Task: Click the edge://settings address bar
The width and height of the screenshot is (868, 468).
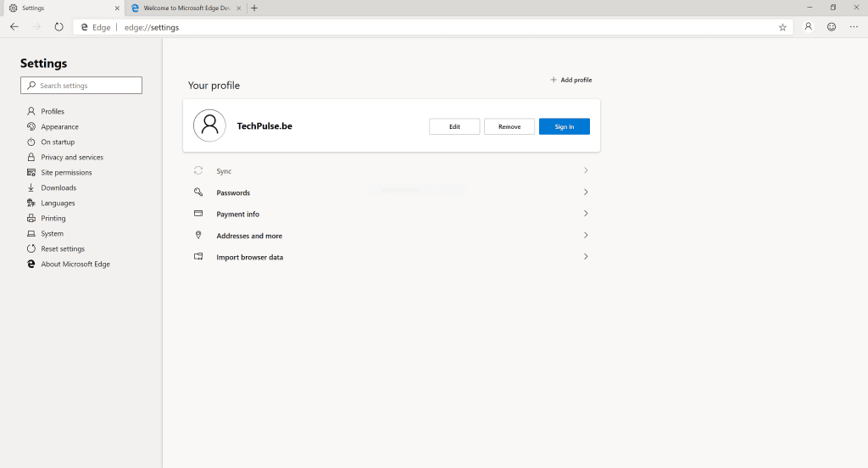Action: click(x=431, y=27)
